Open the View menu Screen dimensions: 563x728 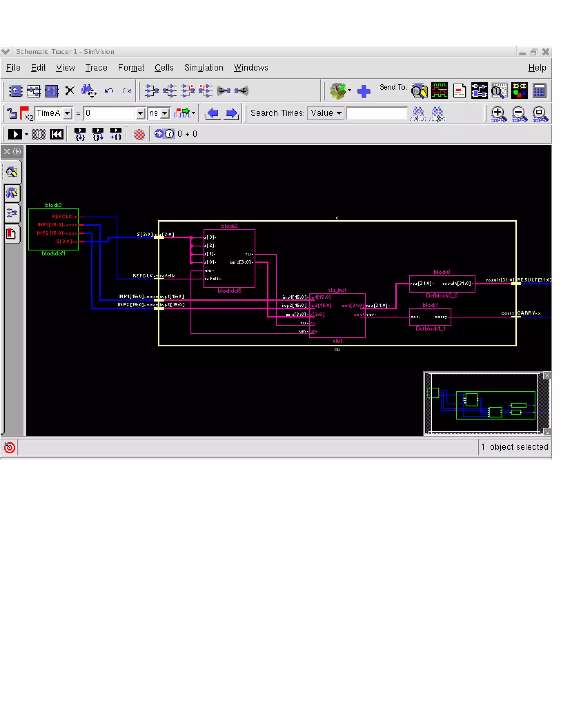click(65, 68)
